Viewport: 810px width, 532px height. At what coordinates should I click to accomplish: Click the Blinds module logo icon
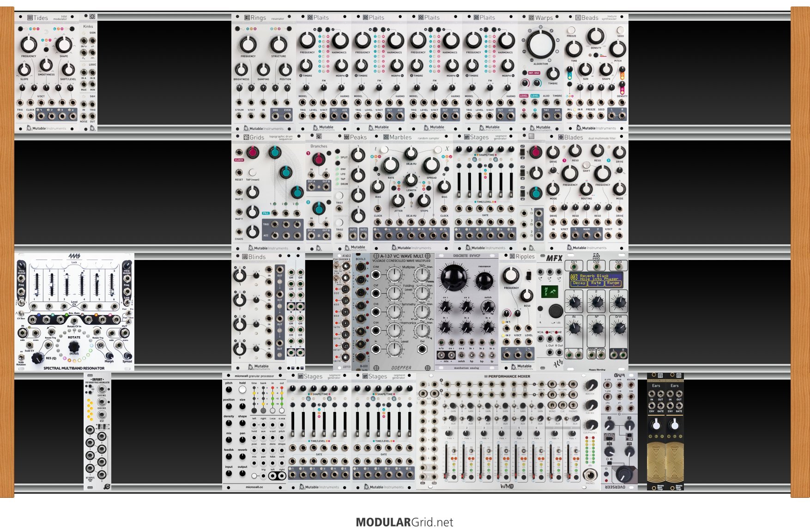tap(245, 257)
